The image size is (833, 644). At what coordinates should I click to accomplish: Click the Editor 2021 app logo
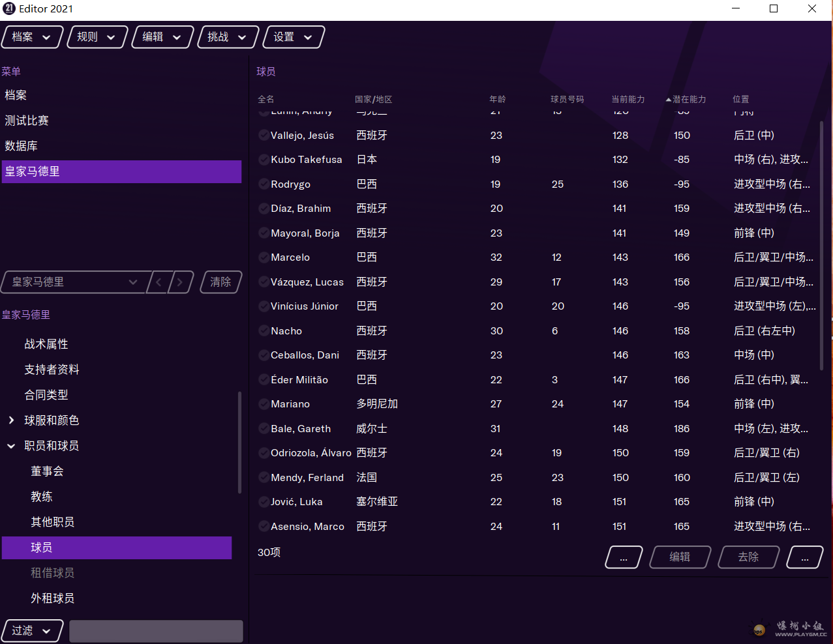click(9, 8)
